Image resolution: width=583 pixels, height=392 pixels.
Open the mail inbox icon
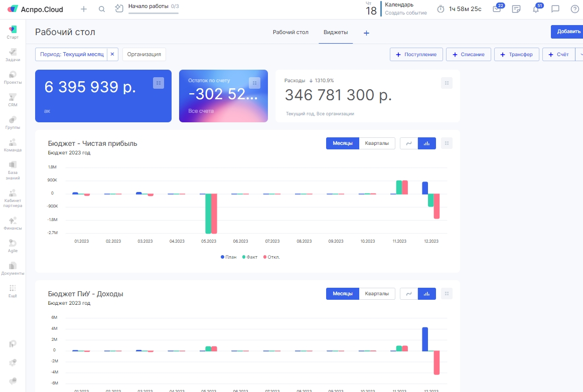point(497,9)
